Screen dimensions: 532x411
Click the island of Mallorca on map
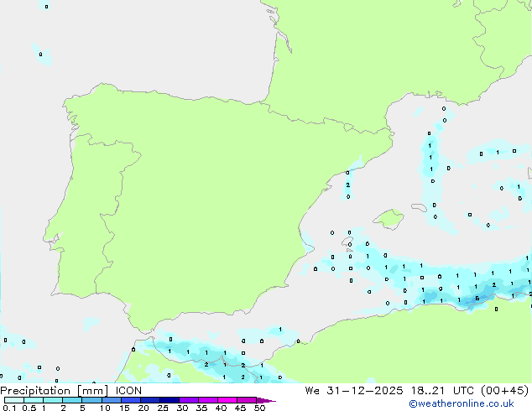[389, 219]
